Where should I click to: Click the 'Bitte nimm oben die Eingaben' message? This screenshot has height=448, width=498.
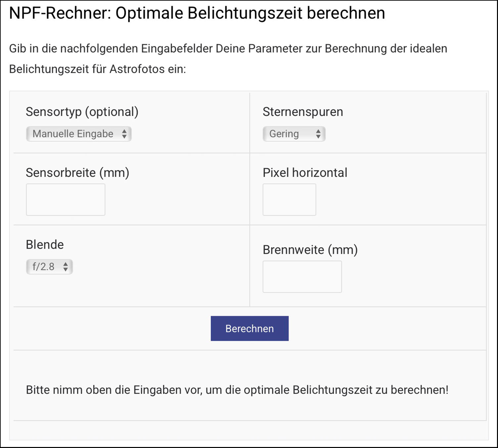click(237, 390)
